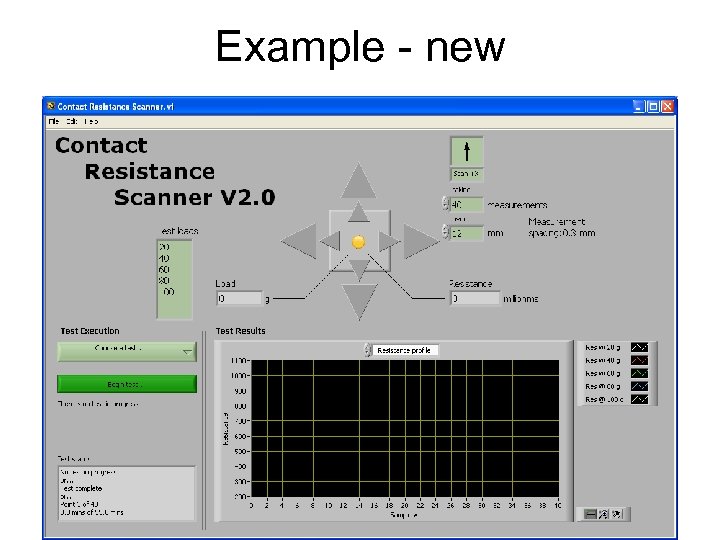Viewport: 720px width, 540px height.
Task: Open plot style for Res @ 80 g
Action: 639,386
